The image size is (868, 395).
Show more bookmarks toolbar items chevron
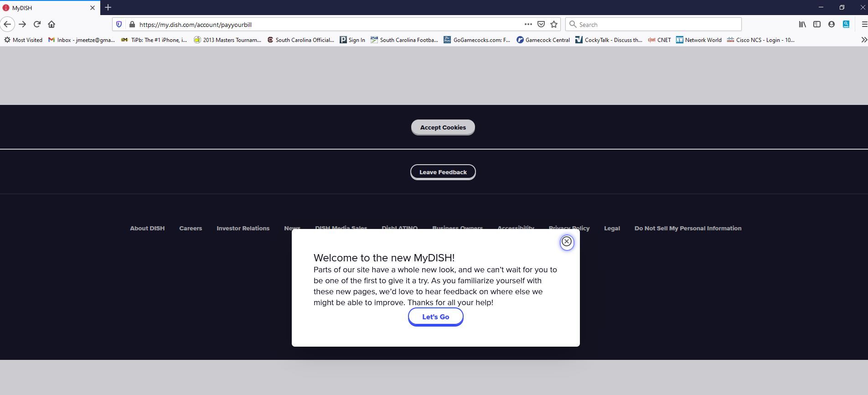pos(863,40)
